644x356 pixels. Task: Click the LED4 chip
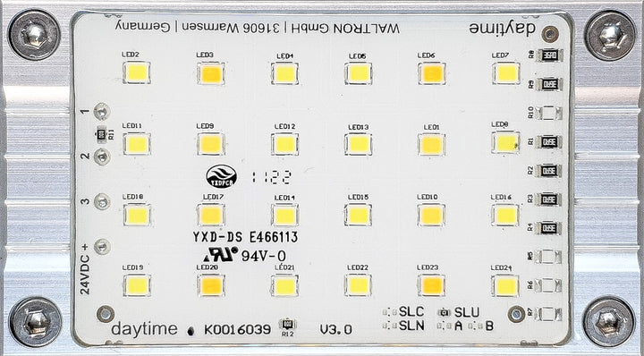coord(284,73)
